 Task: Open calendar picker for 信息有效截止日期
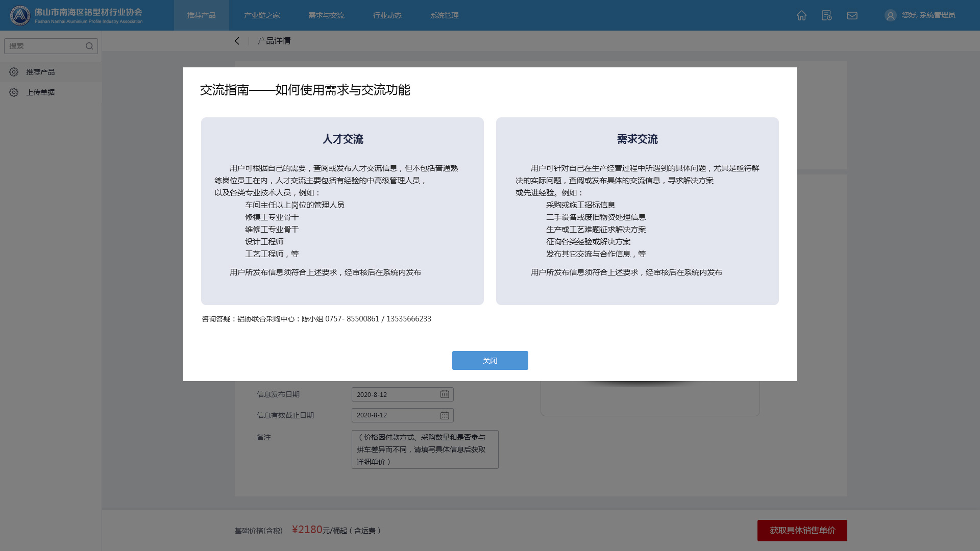coord(445,415)
